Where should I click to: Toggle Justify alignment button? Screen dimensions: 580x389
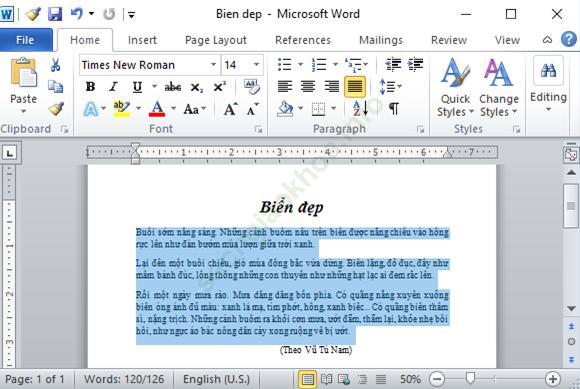point(355,87)
